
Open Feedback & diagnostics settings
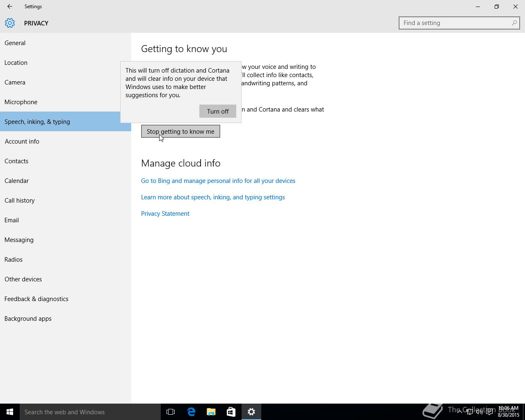(66, 299)
